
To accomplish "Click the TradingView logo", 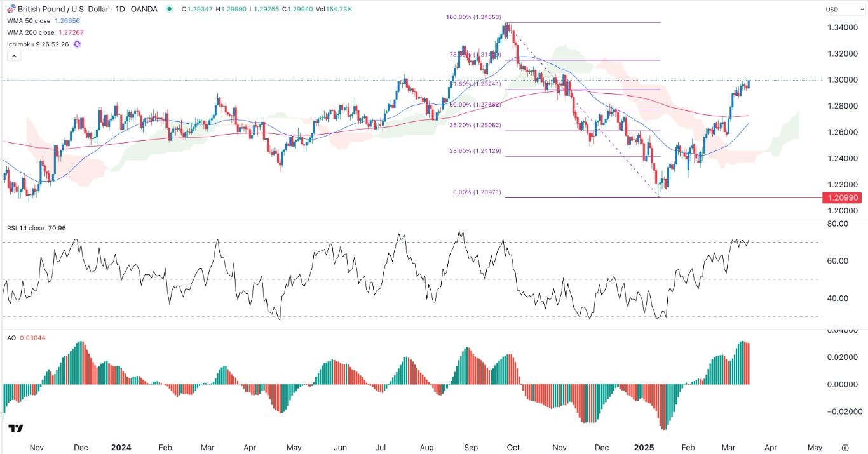I will pos(16,429).
